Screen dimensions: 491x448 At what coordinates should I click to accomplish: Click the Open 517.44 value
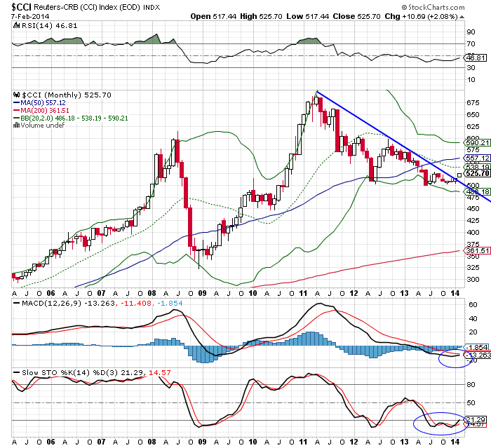click(213, 16)
